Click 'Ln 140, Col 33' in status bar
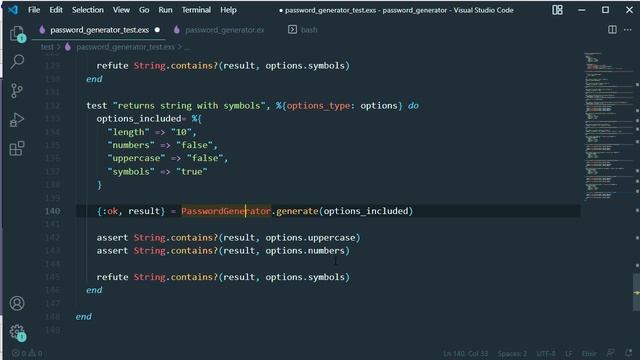Screen dimensions: 640x360 pos(465,353)
